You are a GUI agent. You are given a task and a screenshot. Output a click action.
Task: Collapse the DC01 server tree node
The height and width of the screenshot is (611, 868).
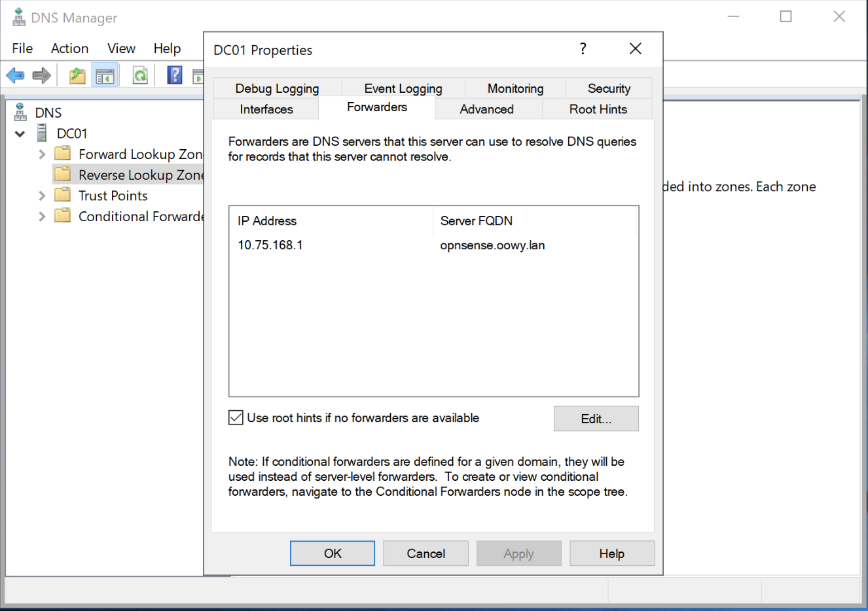pyautogui.click(x=20, y=134)
